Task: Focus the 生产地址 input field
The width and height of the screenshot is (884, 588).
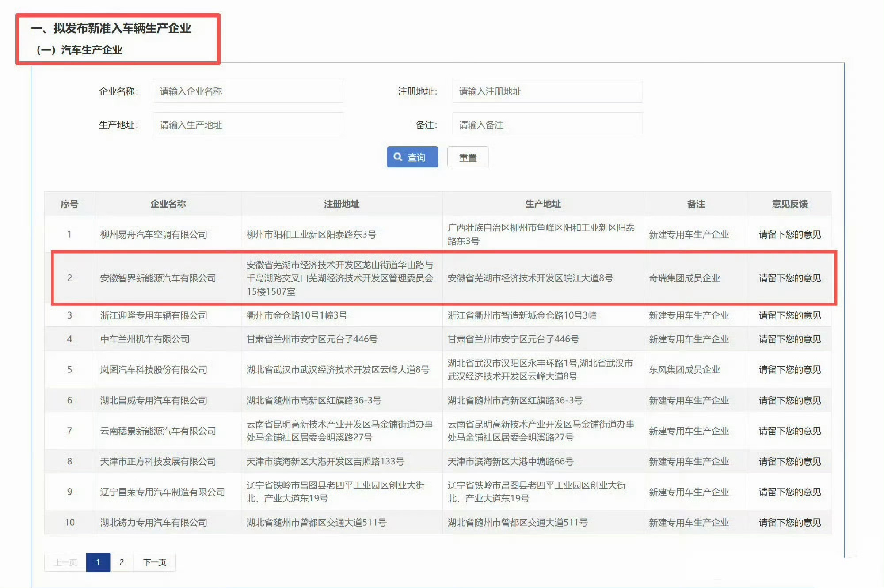Action: pos(248,125)
